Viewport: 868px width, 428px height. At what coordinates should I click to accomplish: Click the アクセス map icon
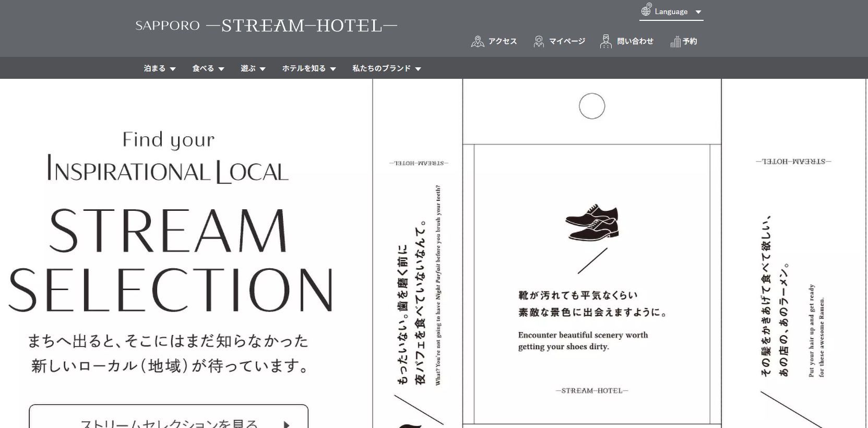[x=478, y=41]
